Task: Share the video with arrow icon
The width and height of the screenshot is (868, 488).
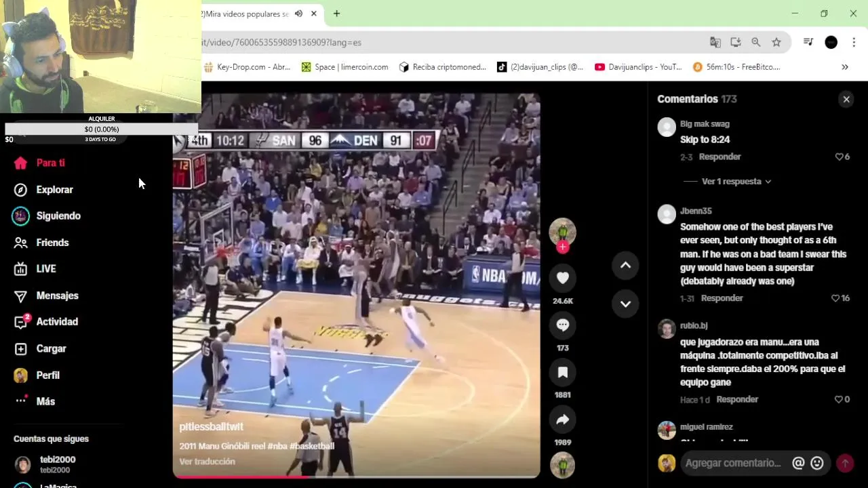Action: (562, 420)
